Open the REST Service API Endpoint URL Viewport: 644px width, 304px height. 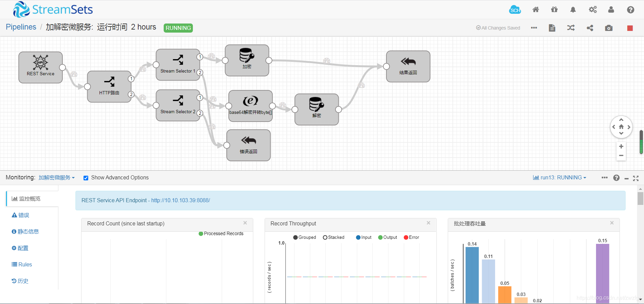point(180,200)
